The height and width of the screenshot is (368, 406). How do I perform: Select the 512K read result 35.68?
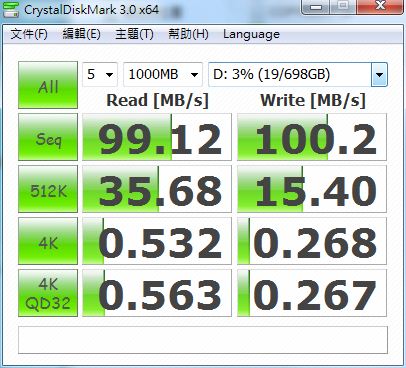pyautogui.click(x=157, y=189)
